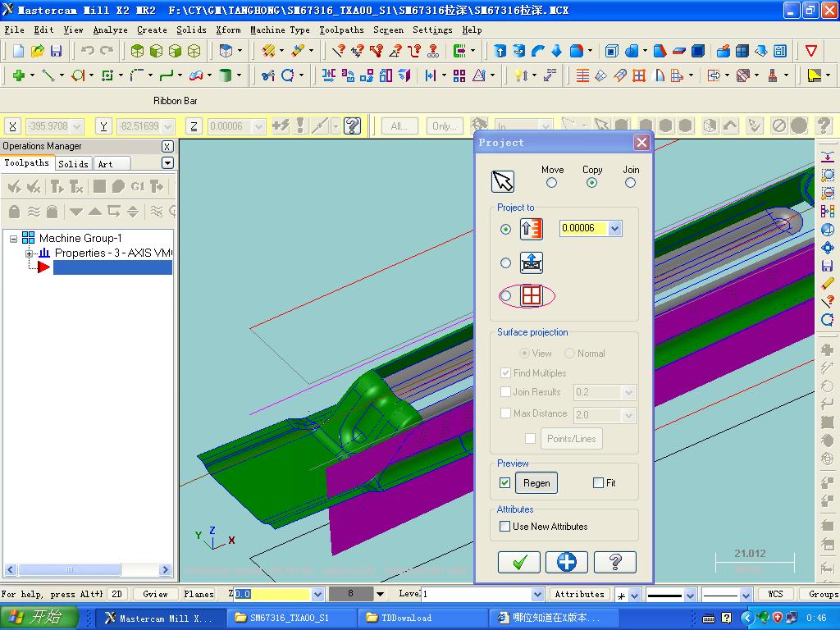Open the Xform menu
This screenshot has width=840, height=630.
[228, 30]
